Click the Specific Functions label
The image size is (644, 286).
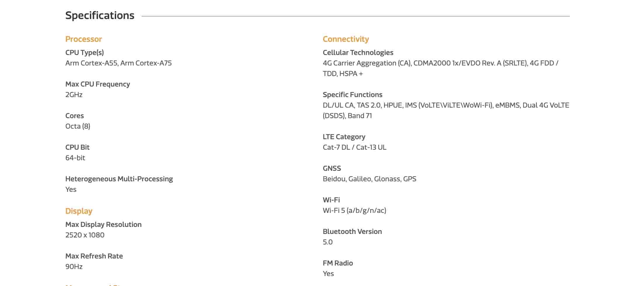pos(352,95)
